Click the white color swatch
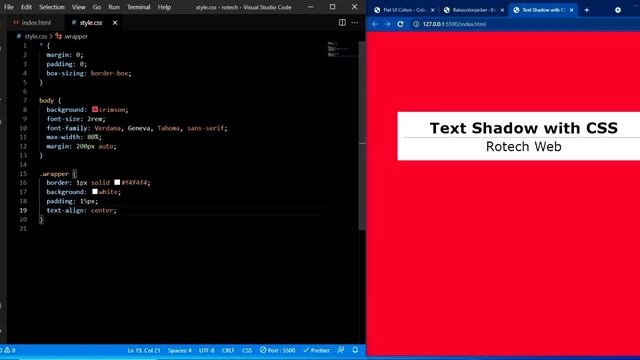Image resolution: width=640 pixels, height=360 pixels. click(x=95, y=191)
